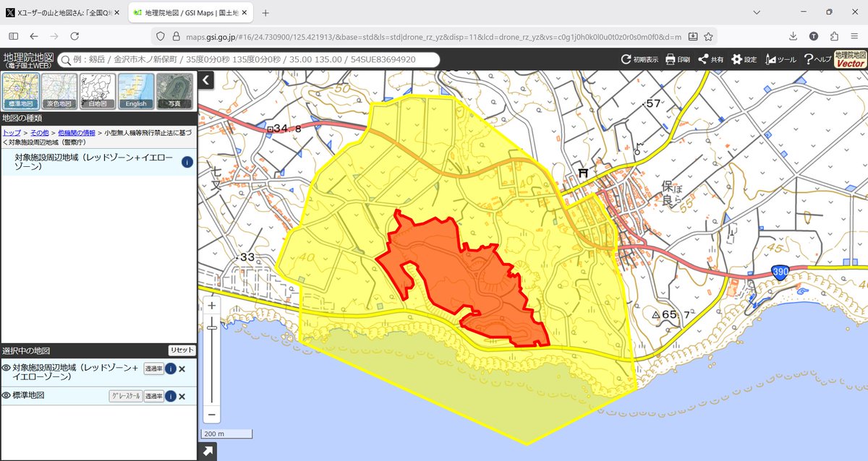Image resolution: width=868 pixels, height=461 pixels.
Task: Launch 地理院地図 Vector button
Action: click(x=850, y=59)
